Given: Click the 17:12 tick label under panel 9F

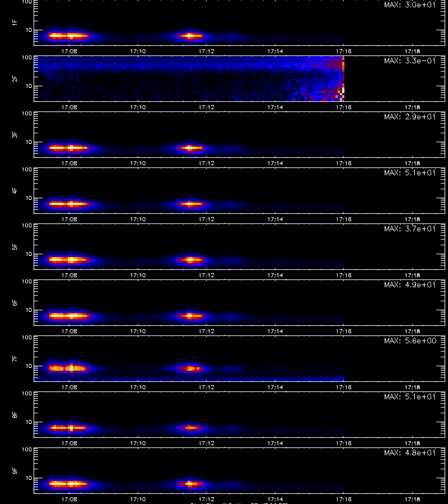Looking at the screenshot, I should tap(206, 499).
